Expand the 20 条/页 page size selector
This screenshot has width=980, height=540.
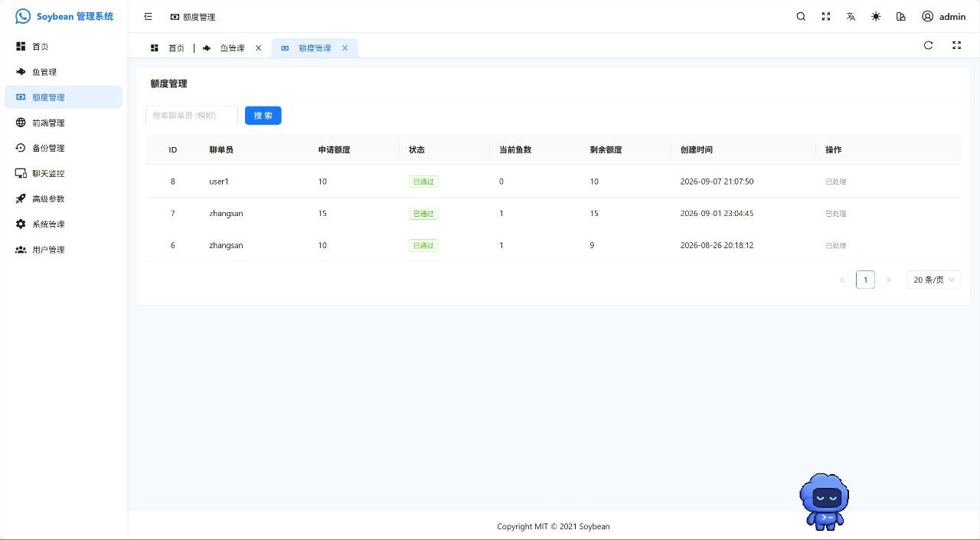coord(934,280)
